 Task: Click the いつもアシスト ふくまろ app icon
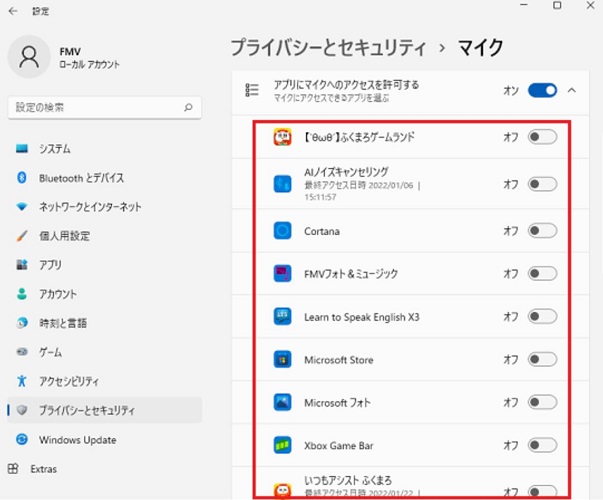pos(282,491)
